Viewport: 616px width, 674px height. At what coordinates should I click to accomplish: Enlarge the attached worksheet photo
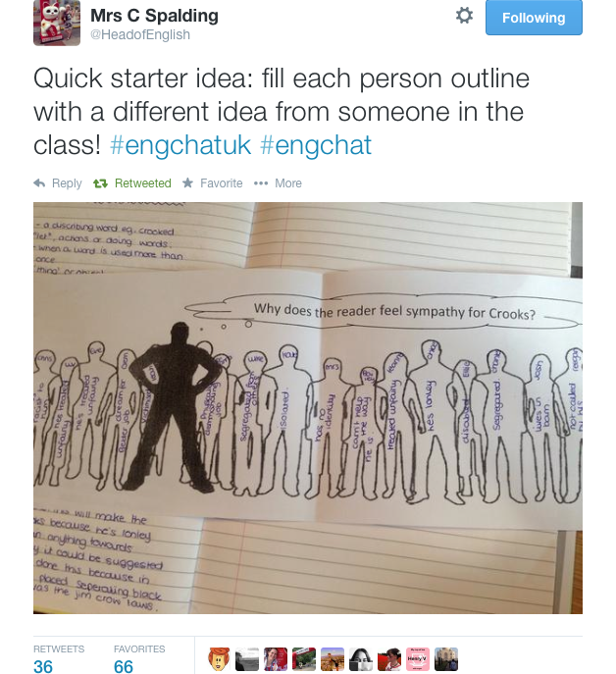click(x=308, y=408)
